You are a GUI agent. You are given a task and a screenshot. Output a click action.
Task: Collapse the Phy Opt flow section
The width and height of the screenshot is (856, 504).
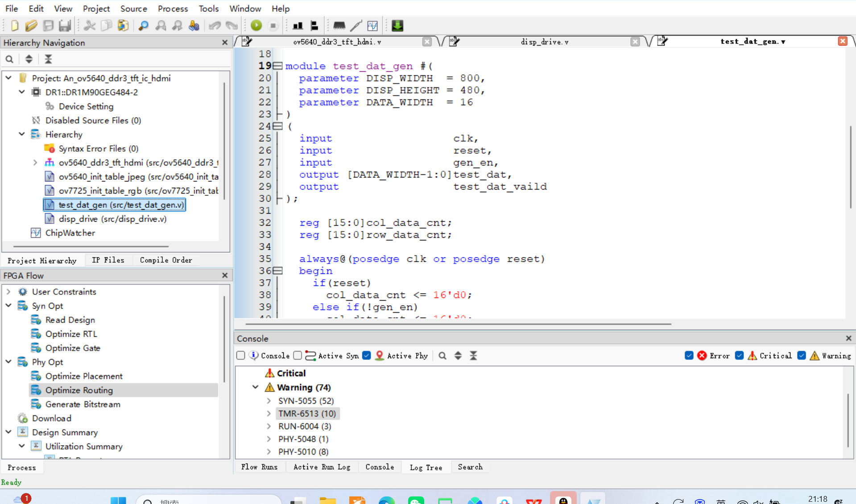(8, 362)
